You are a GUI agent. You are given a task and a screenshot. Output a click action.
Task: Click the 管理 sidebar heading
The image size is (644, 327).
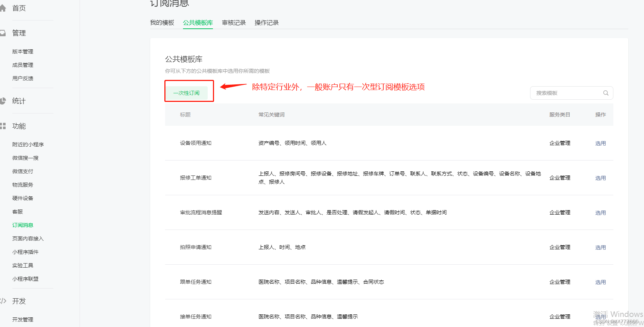point(19,33)
